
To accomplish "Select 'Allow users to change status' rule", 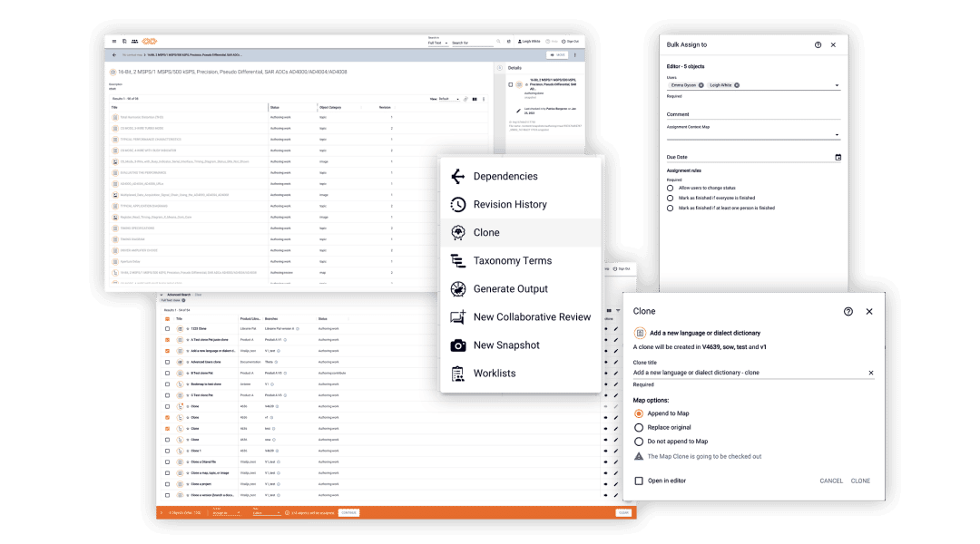I will (x=670, y=188).
